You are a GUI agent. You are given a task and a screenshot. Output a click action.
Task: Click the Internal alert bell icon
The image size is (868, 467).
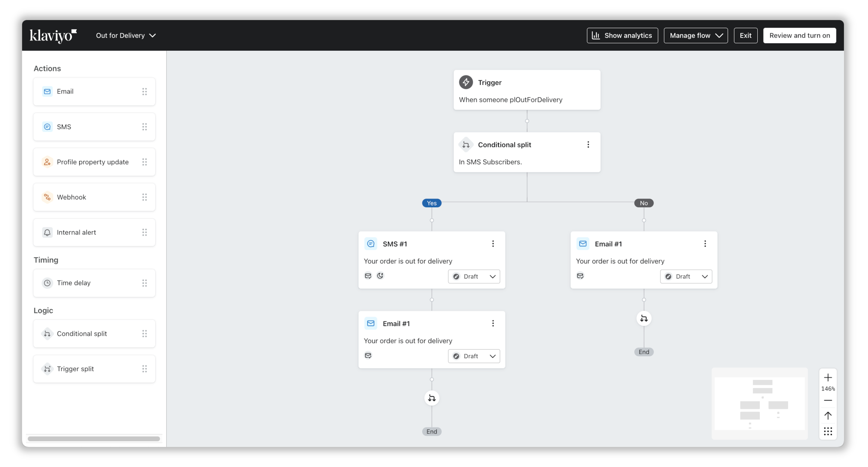coord(47,232)
